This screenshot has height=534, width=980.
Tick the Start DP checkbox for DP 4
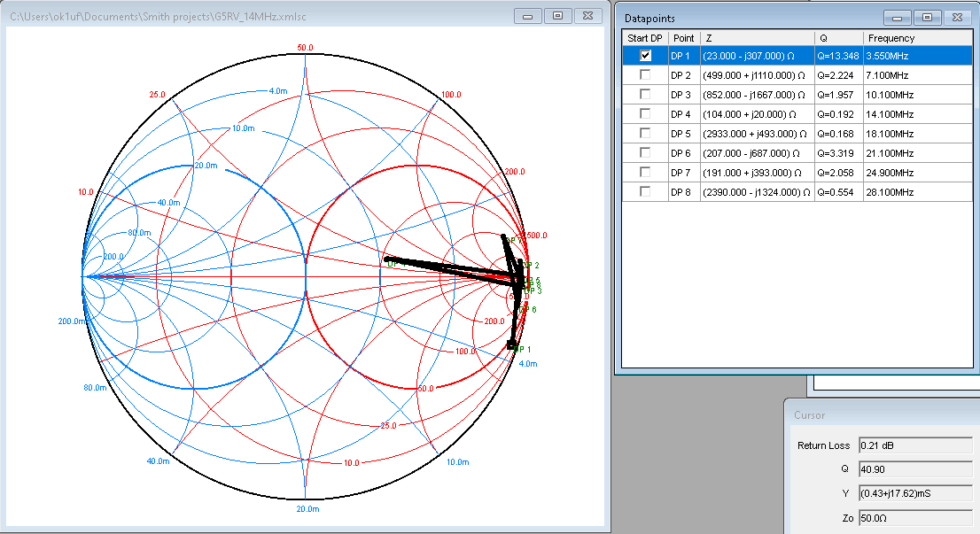645,113
